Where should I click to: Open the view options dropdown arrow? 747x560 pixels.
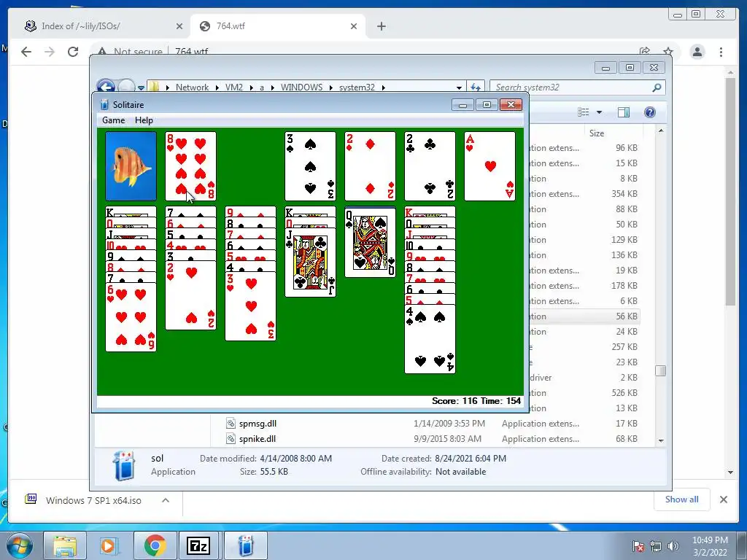[600, 112]
